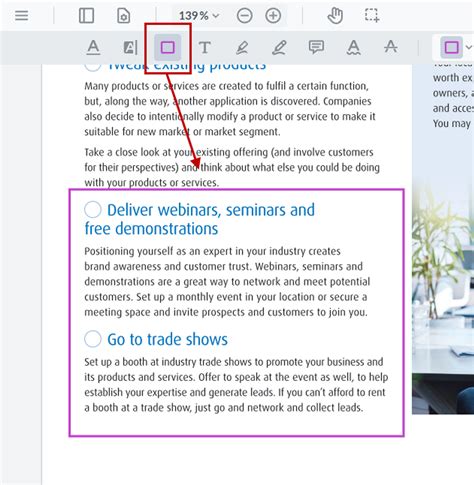The height and width of the screenshot is (485, 474).
Task: Click the line starting 'Positioning yourself as an expert'
Action: click(x=212, y=251)
